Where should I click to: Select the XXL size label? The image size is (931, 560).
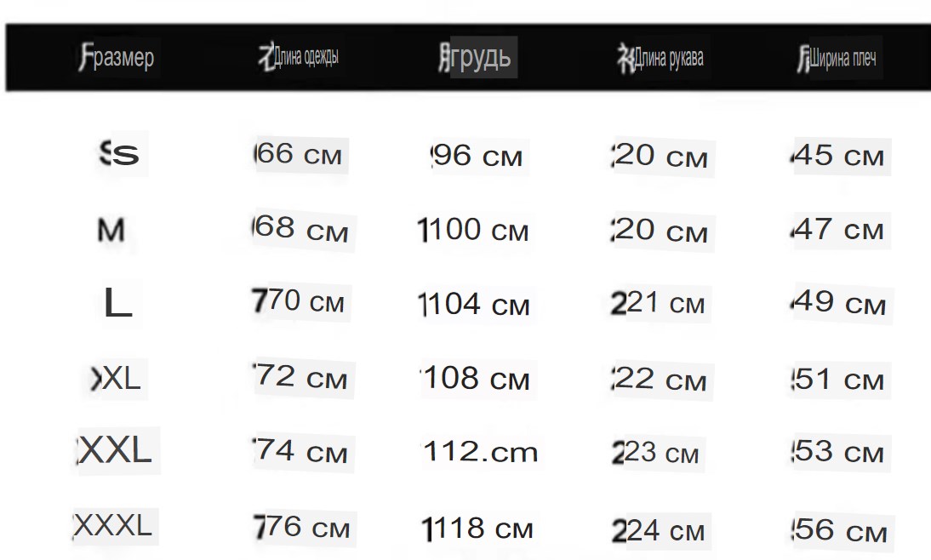(114, 449)
